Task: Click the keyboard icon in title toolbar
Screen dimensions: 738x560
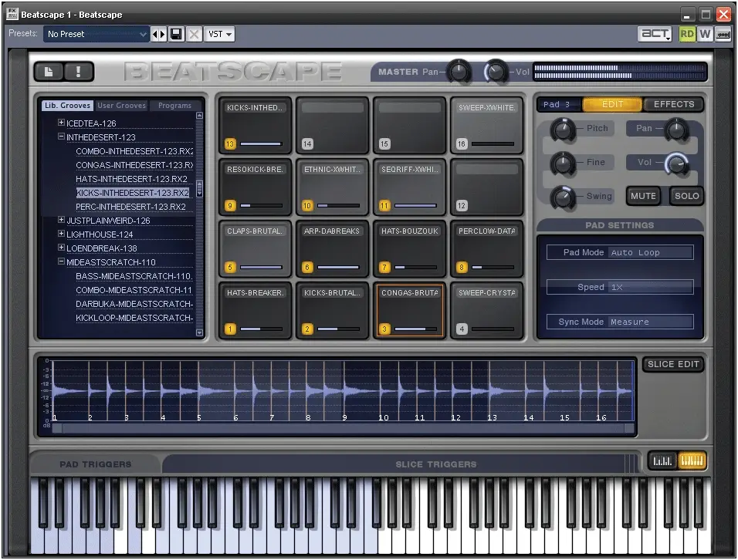Action: 723,34
